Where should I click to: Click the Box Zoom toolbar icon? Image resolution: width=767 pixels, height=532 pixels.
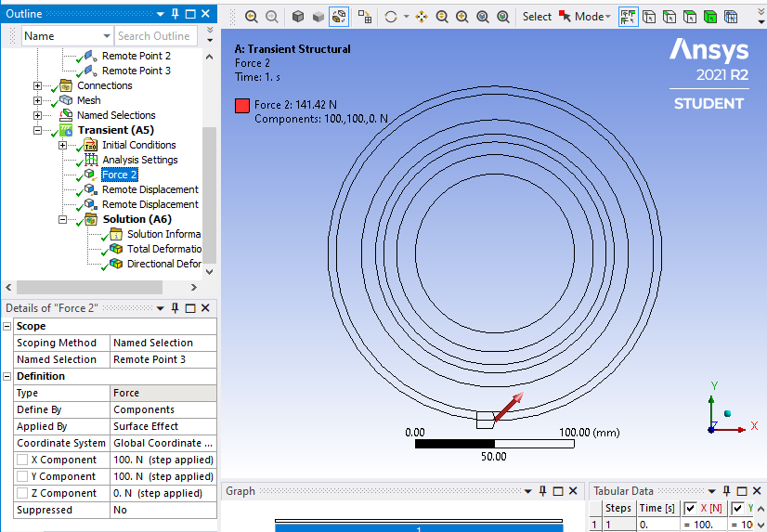pyautogui.click(x=462, y=17)
